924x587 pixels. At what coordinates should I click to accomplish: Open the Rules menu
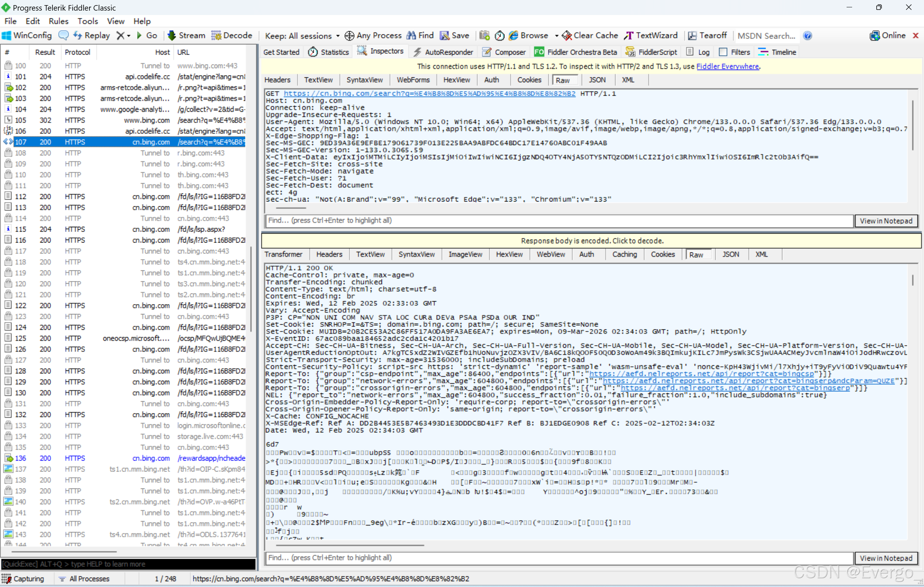58,21
